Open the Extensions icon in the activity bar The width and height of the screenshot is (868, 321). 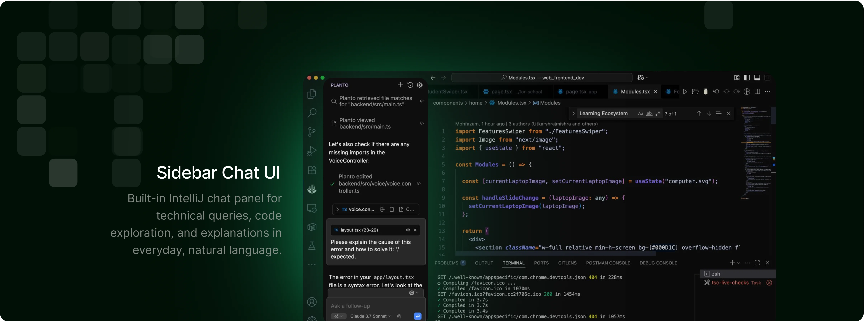(312, 170)
